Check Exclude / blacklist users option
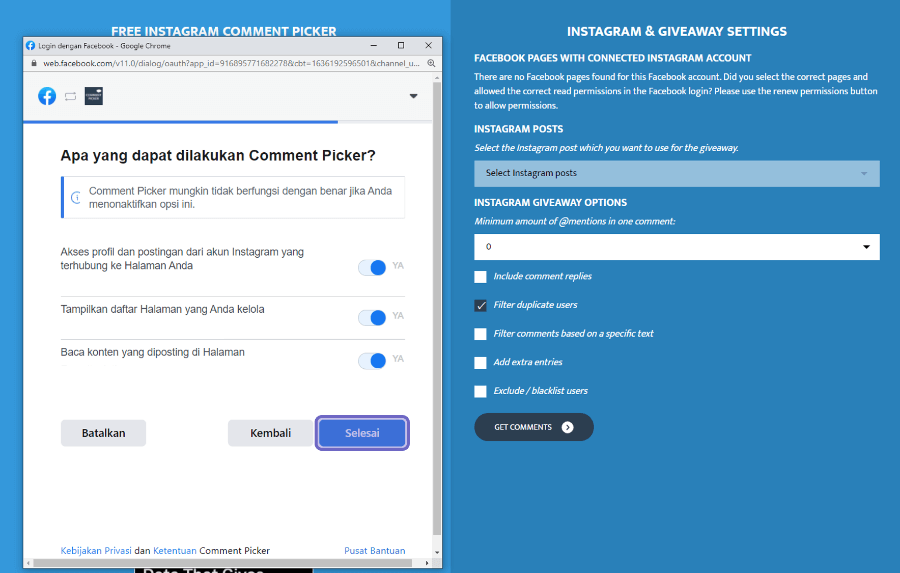 click(x=480, y=392)
